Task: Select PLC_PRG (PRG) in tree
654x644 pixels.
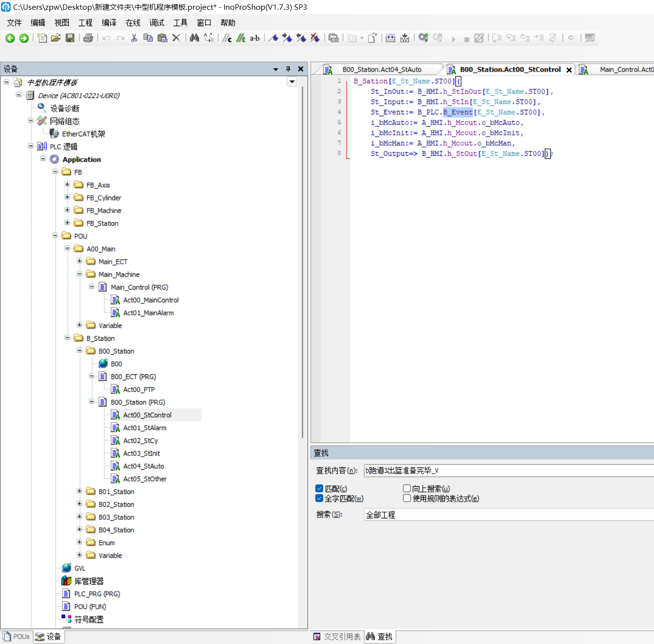Action: [x=97, y=594]
